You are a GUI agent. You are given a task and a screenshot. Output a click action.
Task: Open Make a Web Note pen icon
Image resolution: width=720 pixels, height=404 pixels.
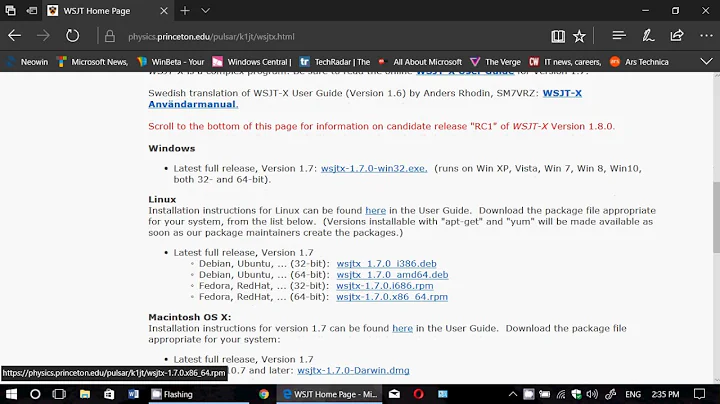[648, 35]
